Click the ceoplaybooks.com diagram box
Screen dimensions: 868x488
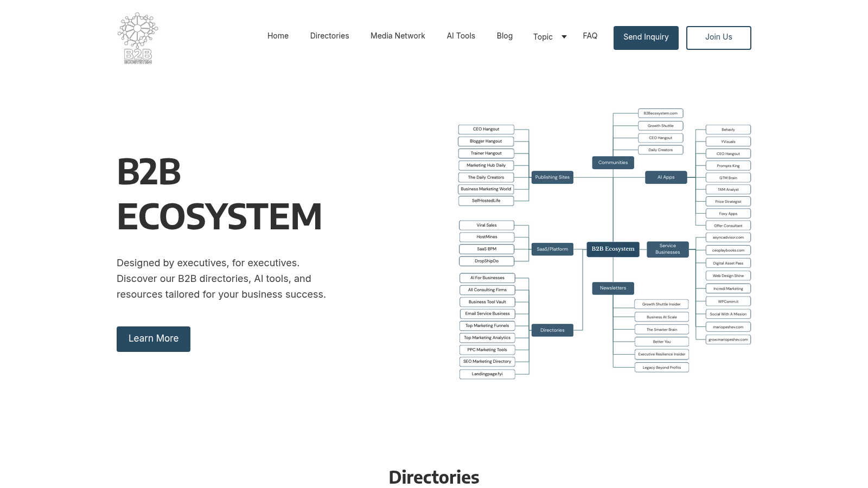728,251
